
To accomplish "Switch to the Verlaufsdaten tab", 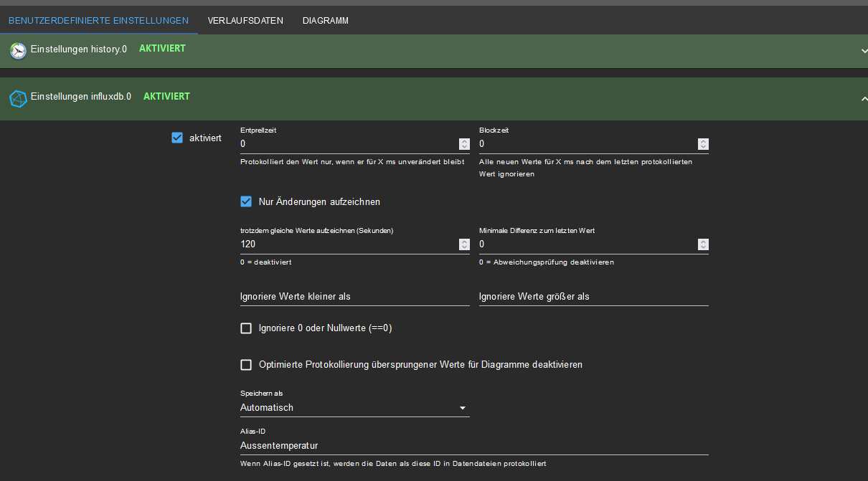I will 245,21.
